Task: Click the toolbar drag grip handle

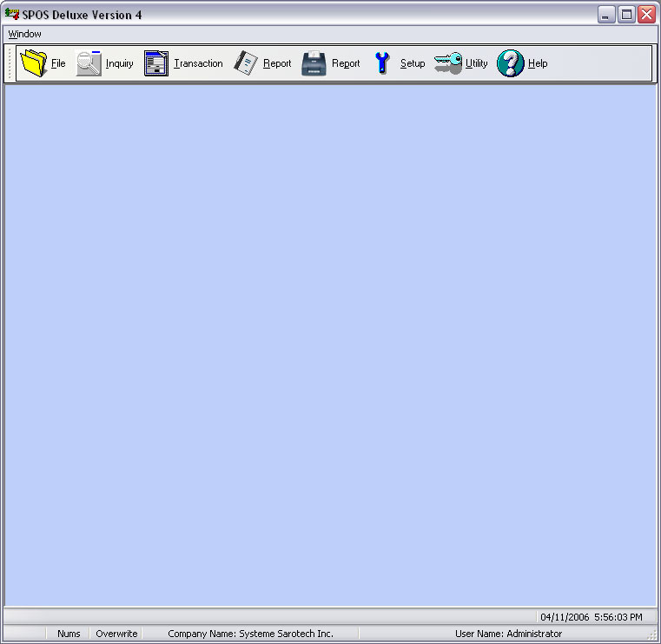Action: pos(10,63)
